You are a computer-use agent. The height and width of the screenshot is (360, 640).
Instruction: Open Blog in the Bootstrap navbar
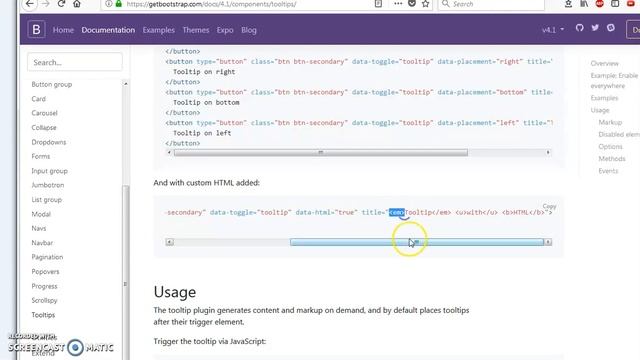[249, 30]
